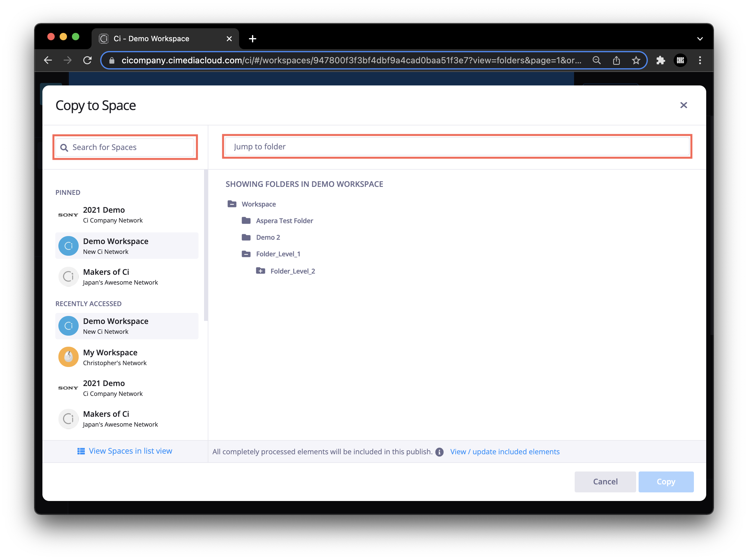Bookmark this page with star icon
The width and height of the screenshot is (748, 560).
tap(636, 60)
